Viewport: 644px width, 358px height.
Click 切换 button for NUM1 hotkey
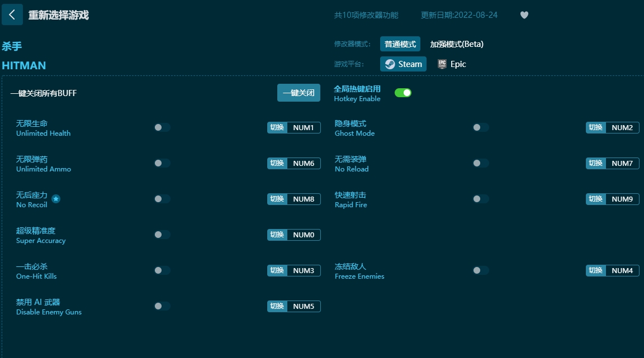coord(277,128)
